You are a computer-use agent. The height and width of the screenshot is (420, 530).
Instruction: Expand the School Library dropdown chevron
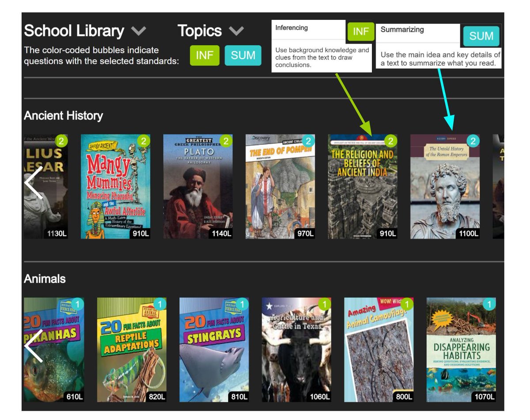139,31
